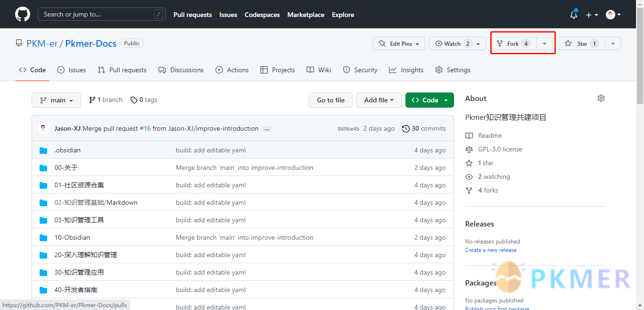Open Marketplace in top navigation
644x310 pixels.
point(306,15)
